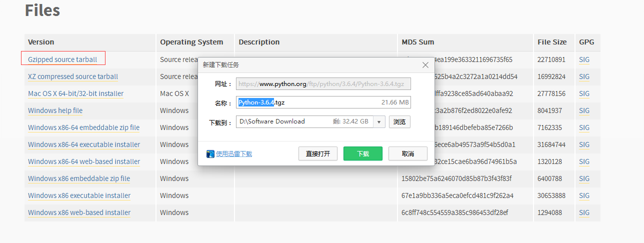The image size is (644, 243).
Task: Click the Thunder download icon in the dialog
Action: (210, 153)
